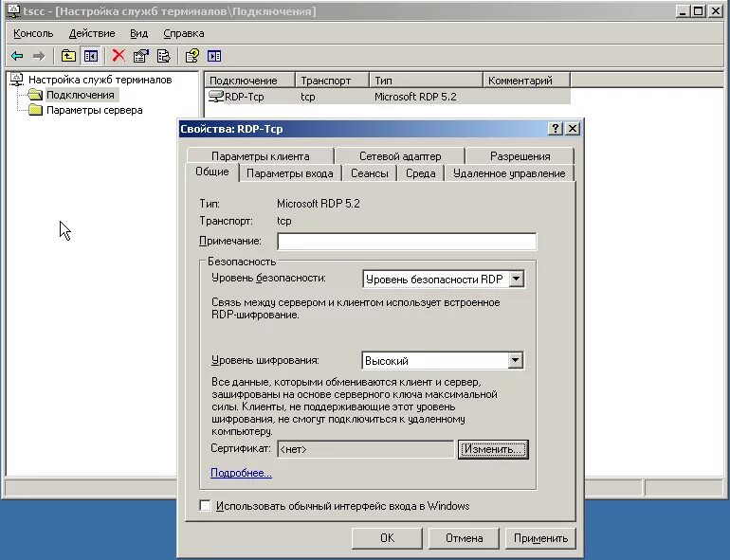Viewport: 730px width, 560px height.
Task: Click the Сертификат read-only field
Action: [365, 449]
